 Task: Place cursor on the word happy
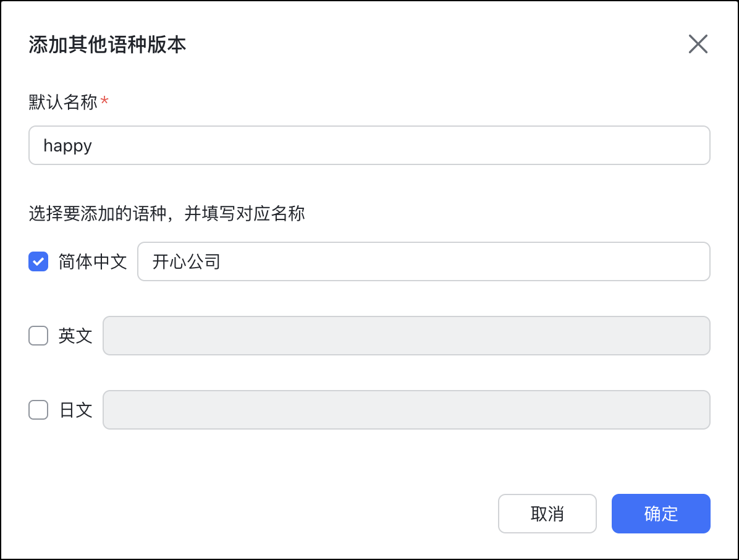[x=67, y=146]
